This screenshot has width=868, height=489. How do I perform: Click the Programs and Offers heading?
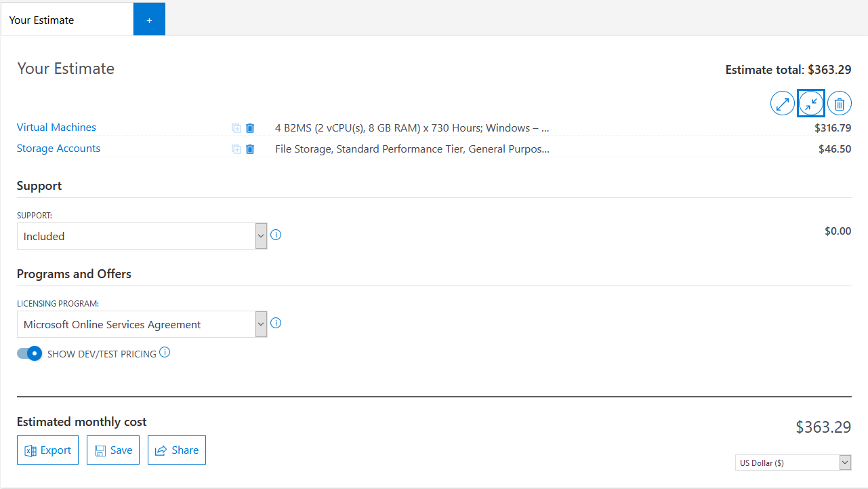click(x=74, y=274)
